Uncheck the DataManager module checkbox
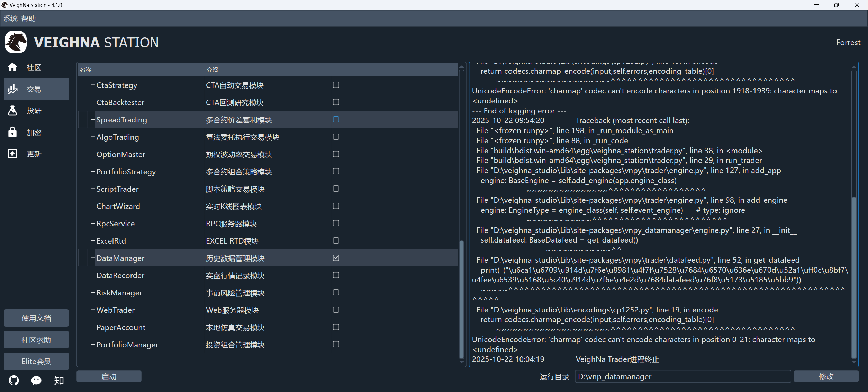This screenshot has width=868, height=392. [x=336, y=258]
